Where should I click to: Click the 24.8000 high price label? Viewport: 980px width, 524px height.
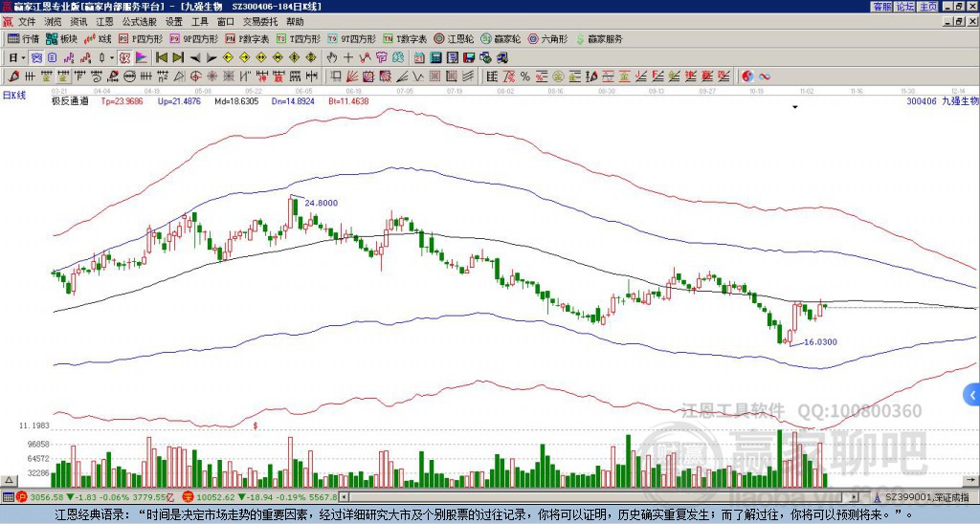pos(322,203)
